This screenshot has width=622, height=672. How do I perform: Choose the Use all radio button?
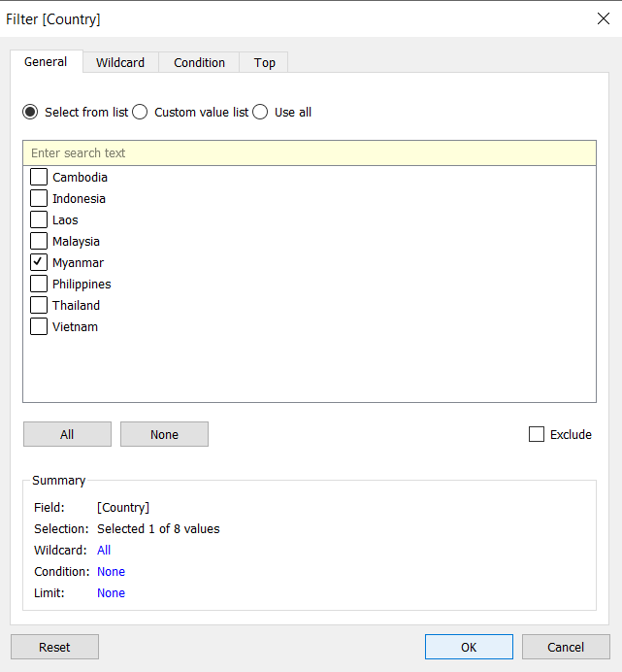coord(260,112)
